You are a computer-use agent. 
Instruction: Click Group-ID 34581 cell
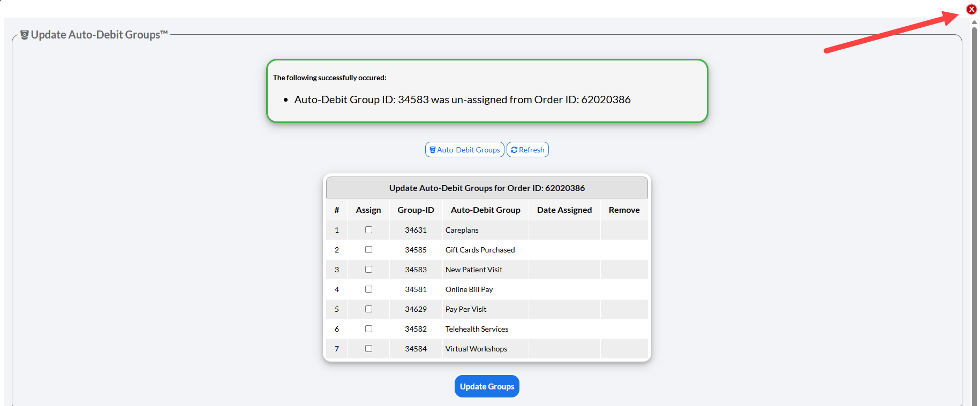click(x=416, y=289)
